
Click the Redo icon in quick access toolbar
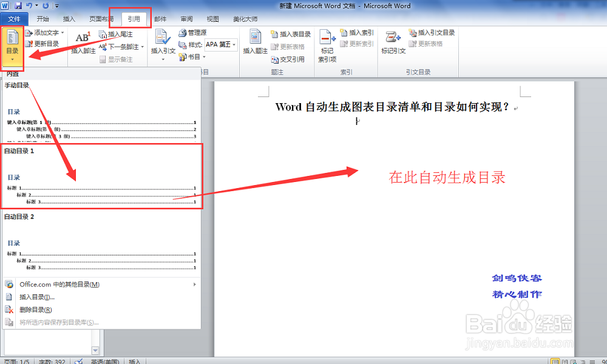46,6
